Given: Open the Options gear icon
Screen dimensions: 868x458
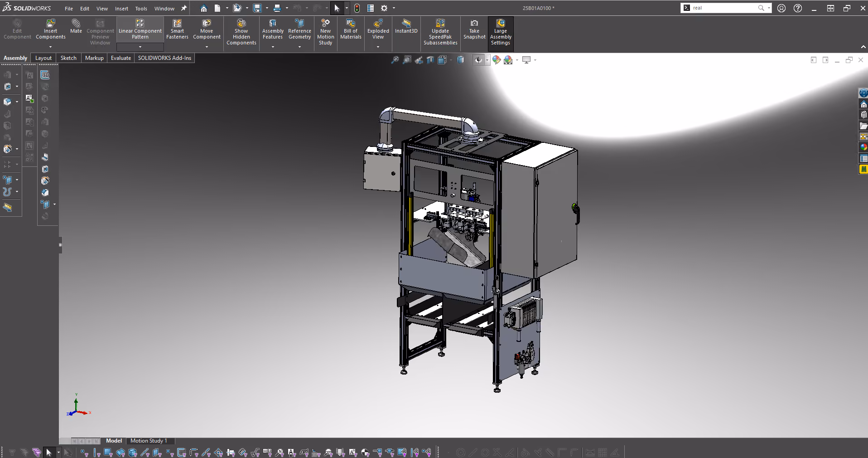Looking at the screenshot, I should (x=384, y=8).
